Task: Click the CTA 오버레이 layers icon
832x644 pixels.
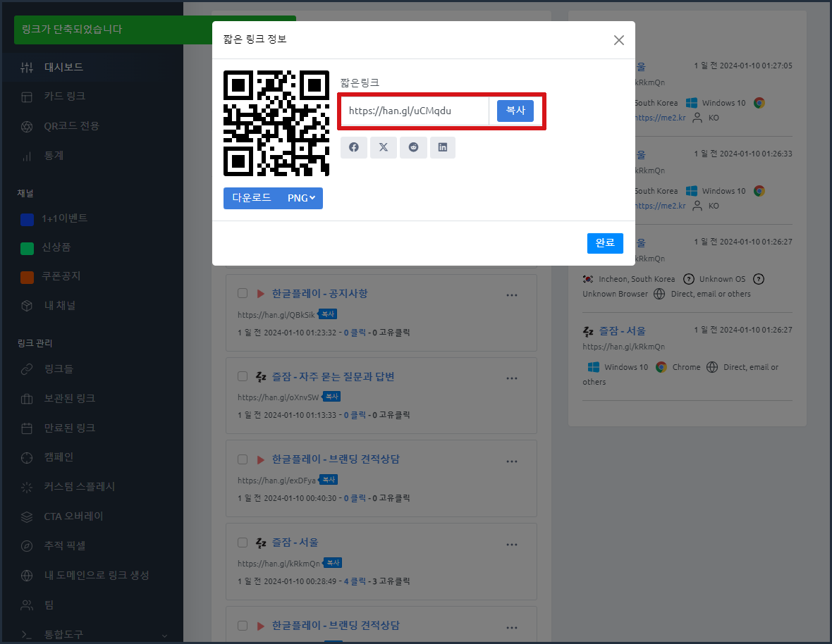Action: [27, 516]
